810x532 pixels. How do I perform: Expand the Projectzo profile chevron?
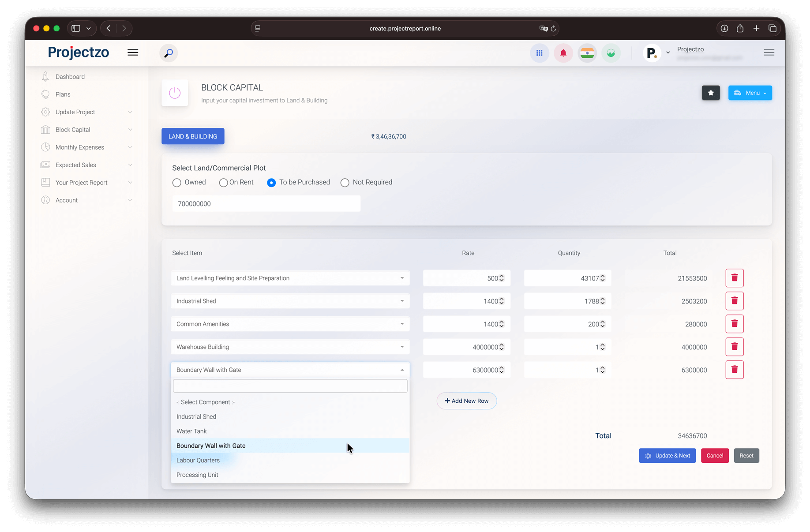(667, 52)
